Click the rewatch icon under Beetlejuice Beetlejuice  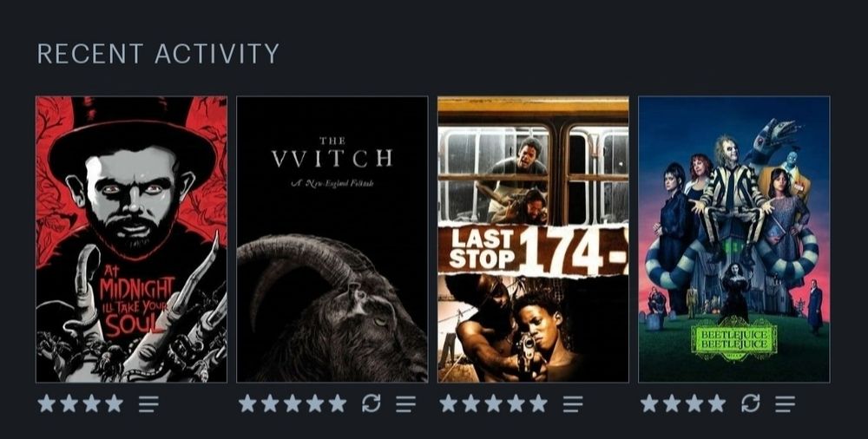[750, 403]
